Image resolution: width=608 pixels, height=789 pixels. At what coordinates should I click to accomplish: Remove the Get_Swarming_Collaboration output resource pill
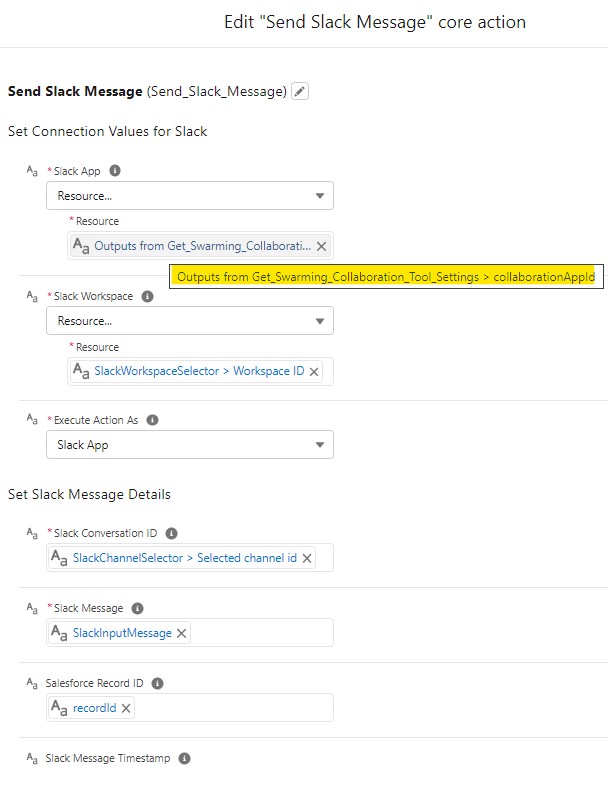point(321,246)
